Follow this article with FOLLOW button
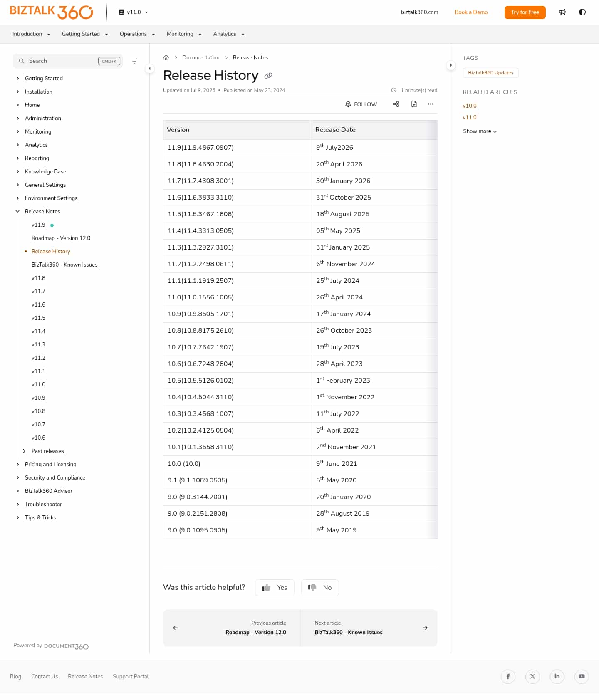599x700 pixels. 361,104
